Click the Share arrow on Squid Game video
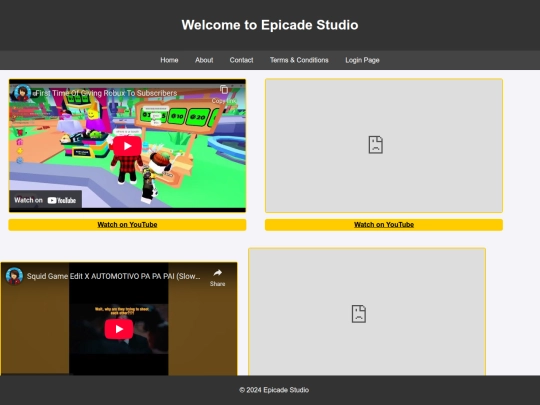Screen dimensions: 540x405 (217, 273)
